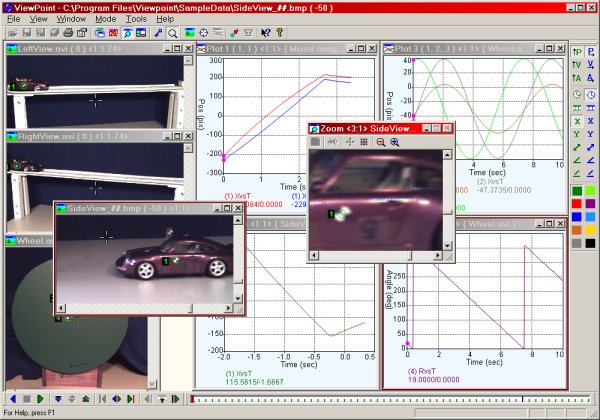This screenshot has height=420, width=600.
Task: Open the Mode menu
Action: [104, 19]
